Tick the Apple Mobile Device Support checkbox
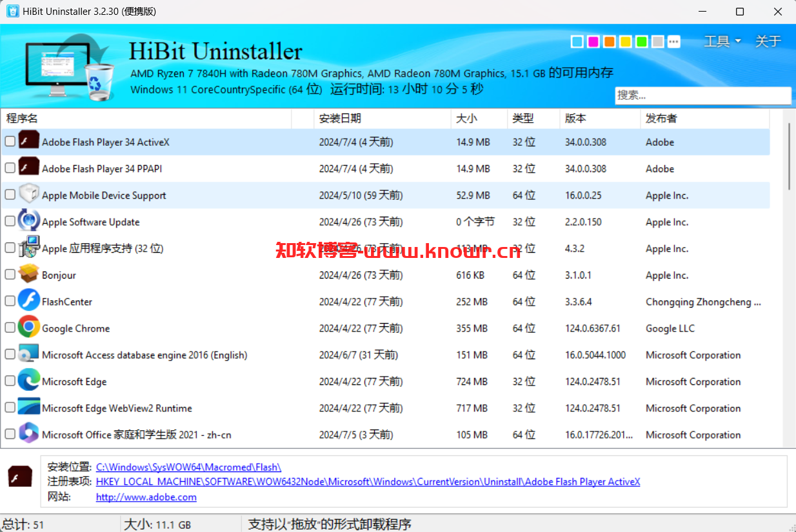 click(10, 194)
